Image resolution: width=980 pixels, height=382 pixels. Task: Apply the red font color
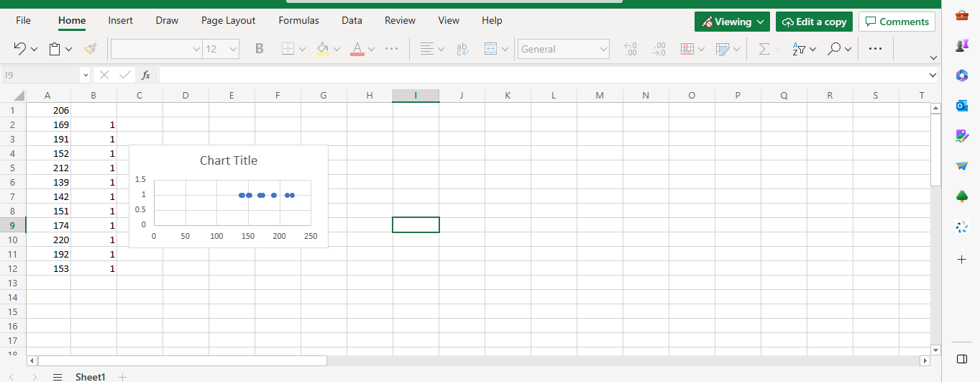coord(357,49)
